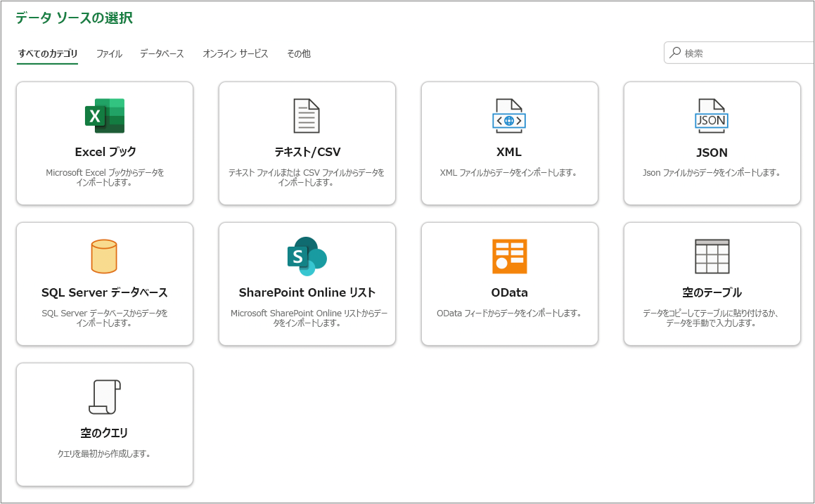This screenshot has width=815, height=504.
Task: Open the ファイル category tab
Action: point(109,53)
